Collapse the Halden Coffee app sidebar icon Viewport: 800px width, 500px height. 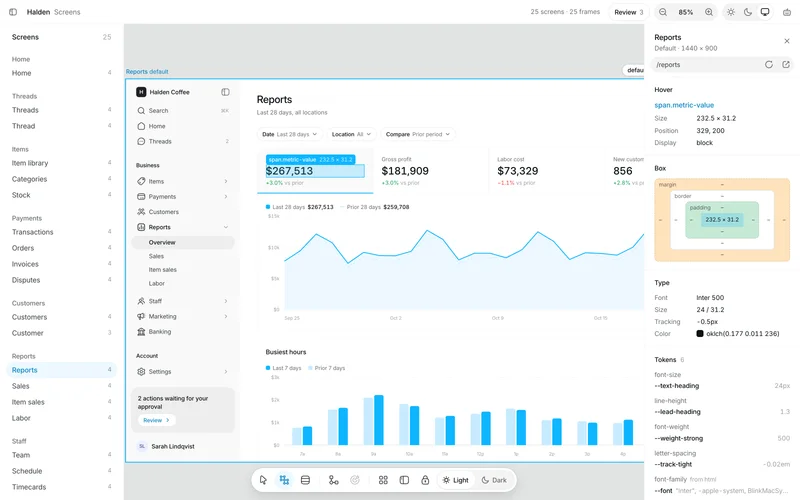(225, 92)
